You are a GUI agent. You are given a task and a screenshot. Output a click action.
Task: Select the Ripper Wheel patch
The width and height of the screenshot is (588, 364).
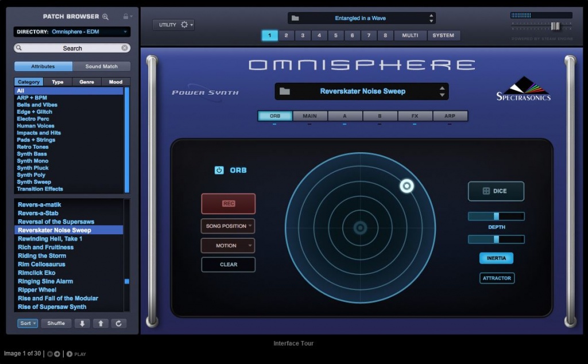point(37,290)
